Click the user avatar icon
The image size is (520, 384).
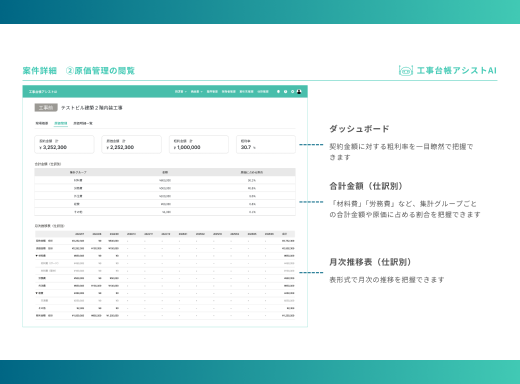[x=299, y=92]
